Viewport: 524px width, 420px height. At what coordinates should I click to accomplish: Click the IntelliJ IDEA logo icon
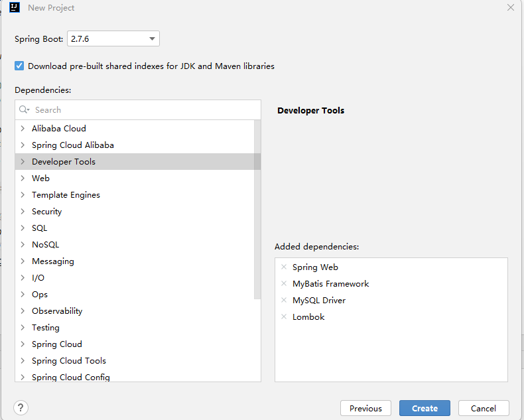click(x=15, y=7)
